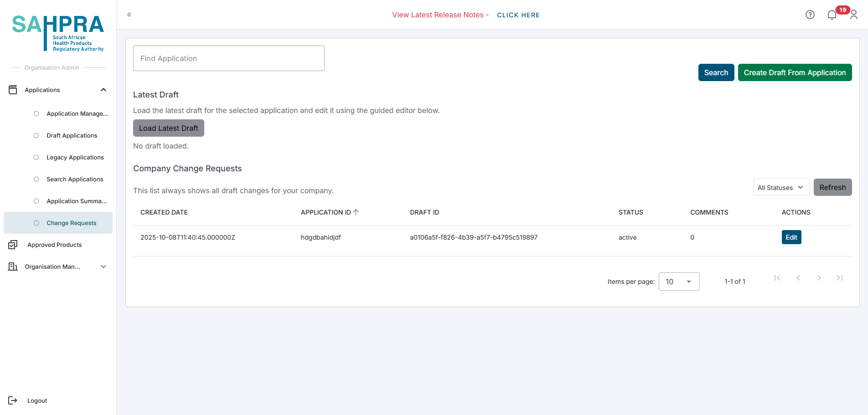Collapse the sidebar with double-chevron icon
Image resolution: width=868 pixels, height=415 pixels.
129,15
